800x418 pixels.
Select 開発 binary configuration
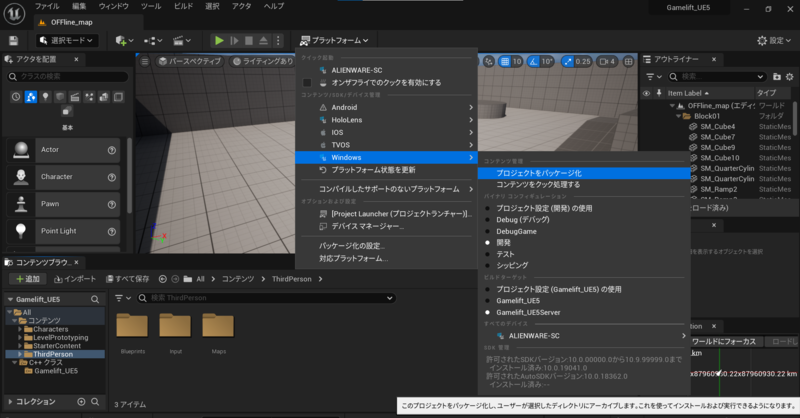(504, 242)
